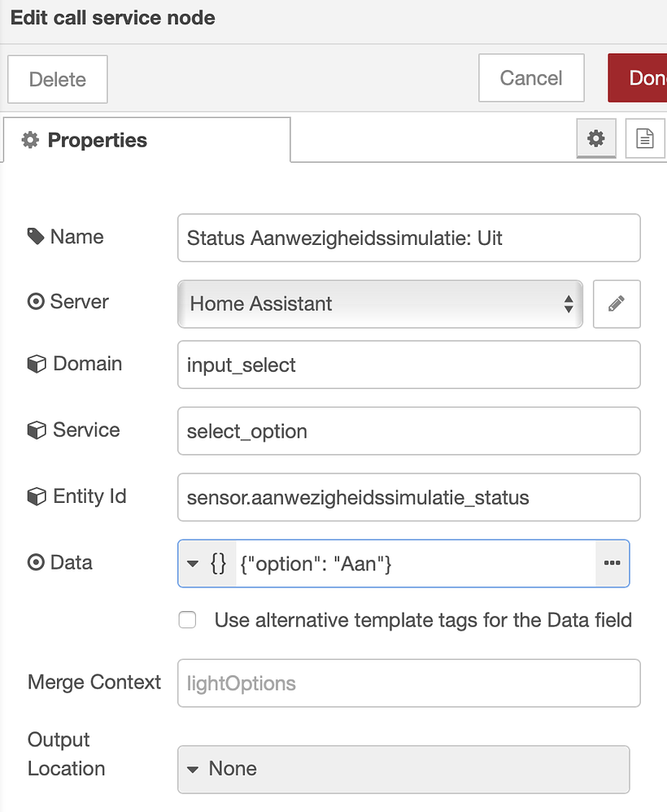The width and height of the screenshot is (667, 812).
Task: Click the cube icon next to Entity Id
Action: tap(37, 495)
